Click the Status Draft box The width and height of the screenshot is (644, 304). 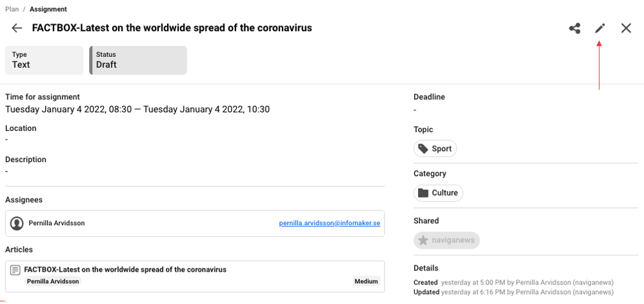[x=138, y=60]
